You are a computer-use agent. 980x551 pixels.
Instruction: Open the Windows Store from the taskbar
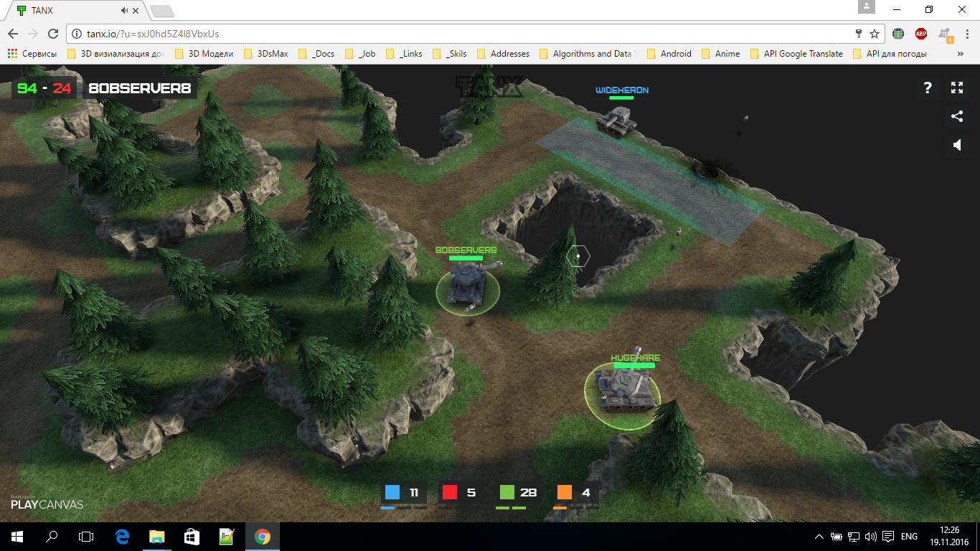coord(191,537)
